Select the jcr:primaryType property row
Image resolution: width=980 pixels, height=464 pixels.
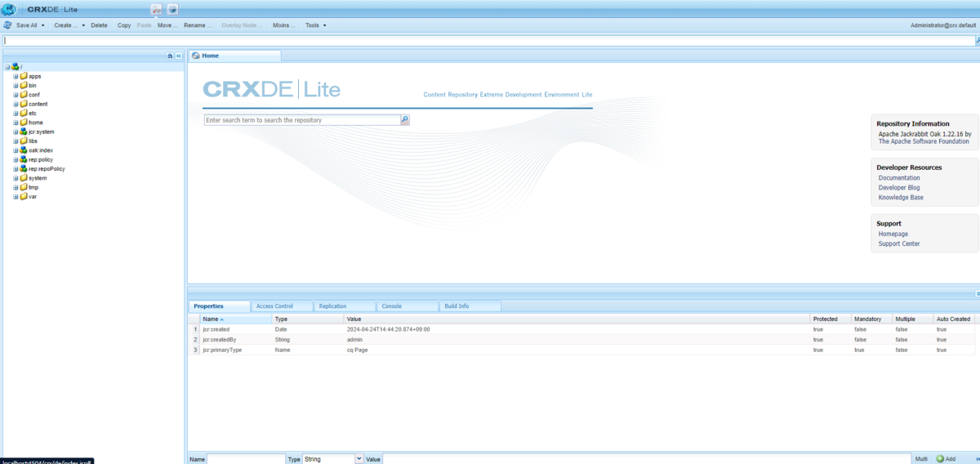pyautogui.click(x=583, y=350)
